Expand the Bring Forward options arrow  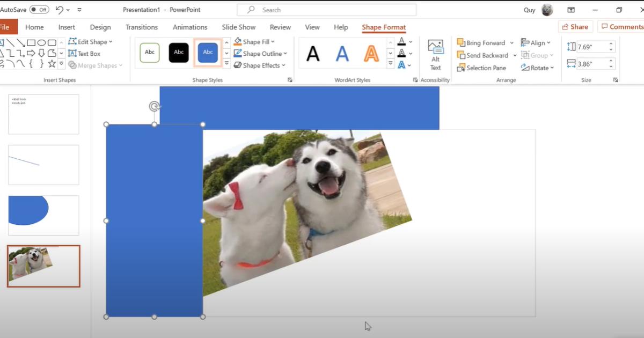(511, 43)
